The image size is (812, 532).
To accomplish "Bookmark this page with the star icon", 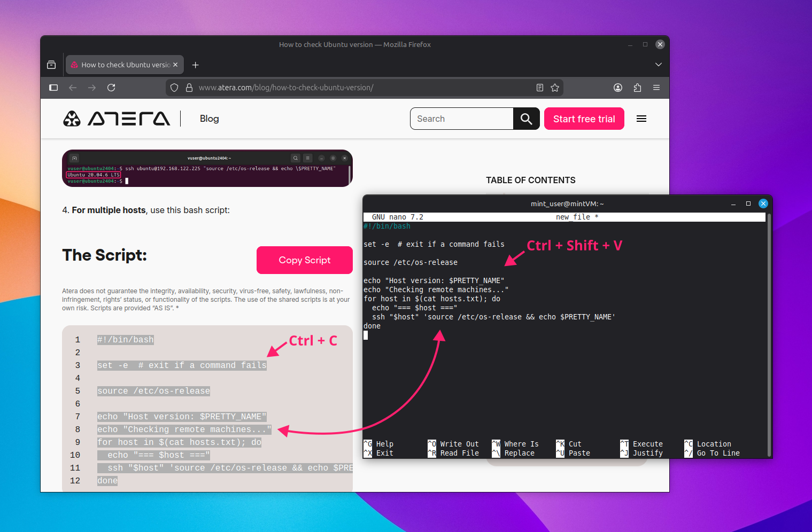I will point(555,88).
